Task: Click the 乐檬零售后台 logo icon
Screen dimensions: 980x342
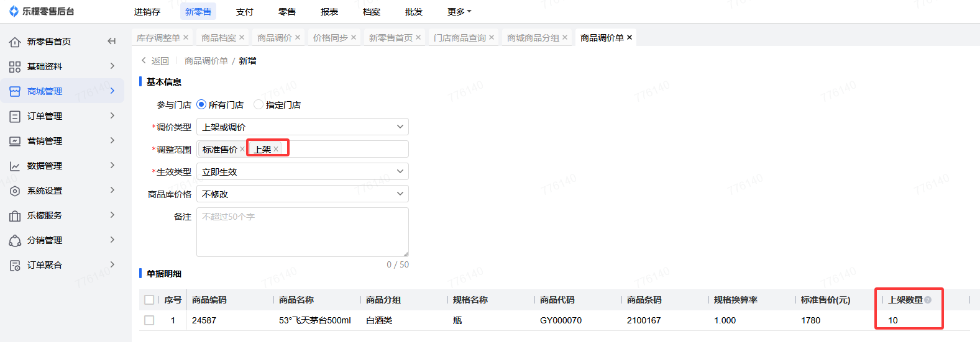Action: pyautogui.click(x=14, y=11)
